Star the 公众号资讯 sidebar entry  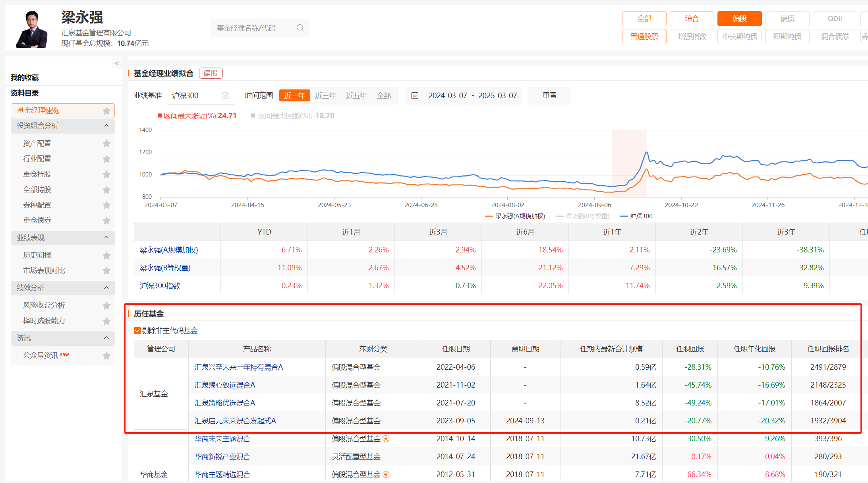(106, 355)
